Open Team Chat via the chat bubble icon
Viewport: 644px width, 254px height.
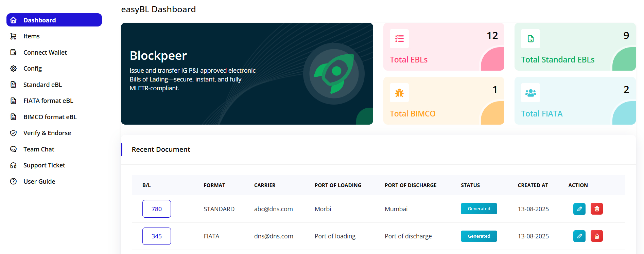coord(13,149)
